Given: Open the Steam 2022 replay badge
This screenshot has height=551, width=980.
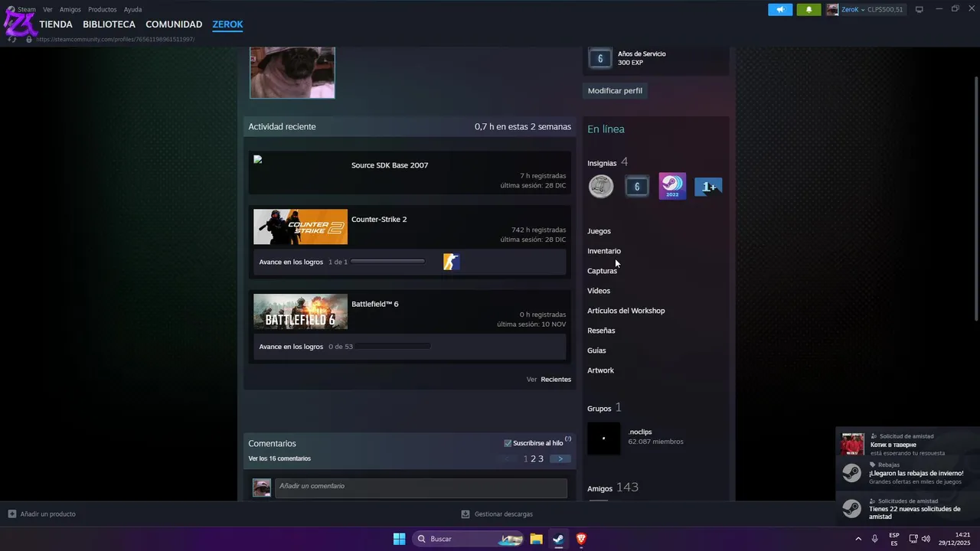Looking at the screenshot, I should tap(672, 186).
